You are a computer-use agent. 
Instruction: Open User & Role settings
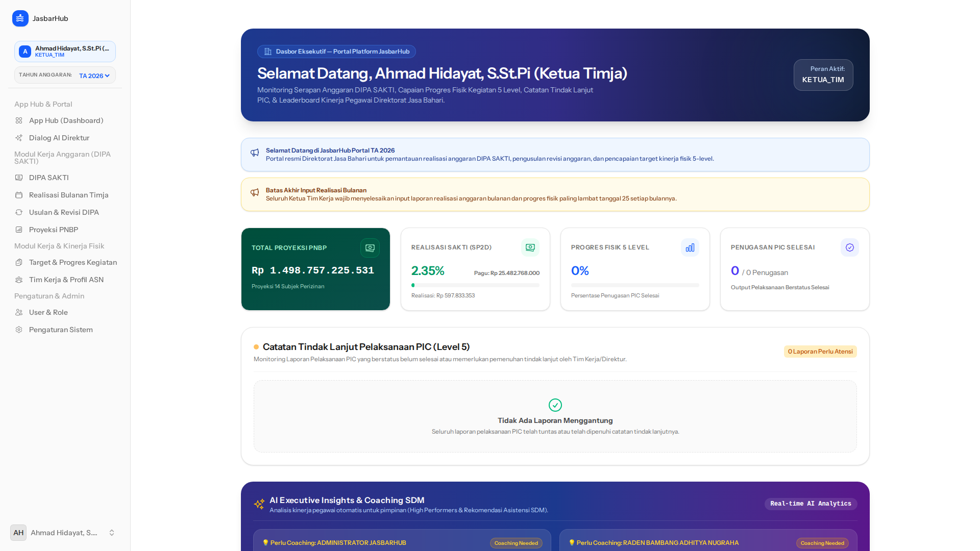[x=65, y=312]
